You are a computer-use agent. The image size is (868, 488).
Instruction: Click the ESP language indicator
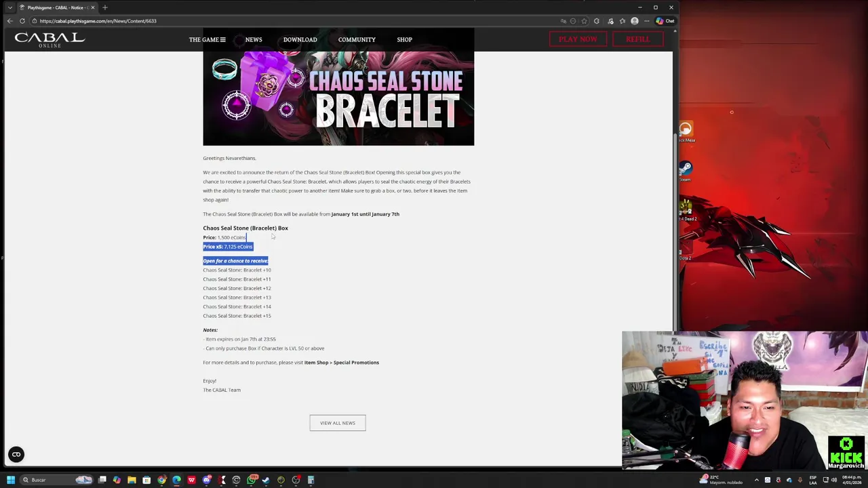point(812,480)
